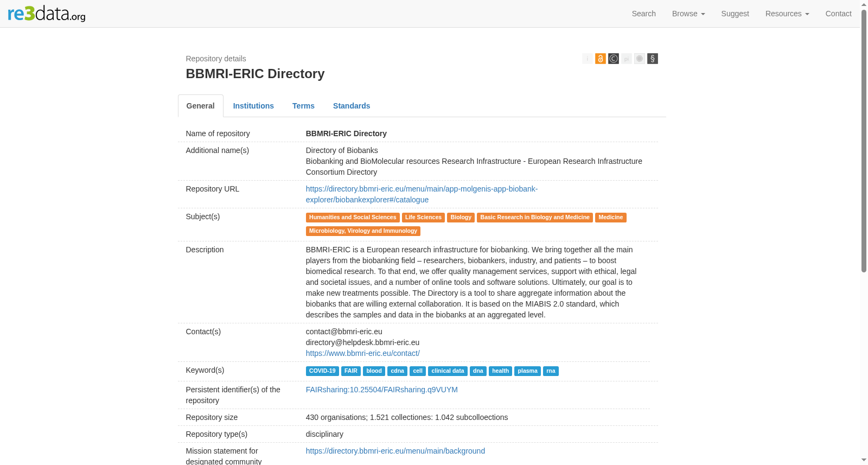Click the greyed-out certificate seal badge
This screenshot has height=465, width=868.
(640, 59)
